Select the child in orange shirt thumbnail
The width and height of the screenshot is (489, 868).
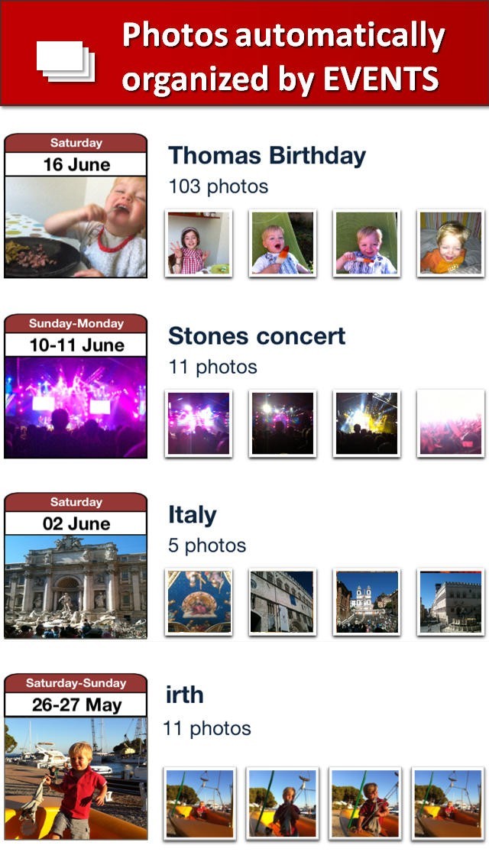tap(451, 243)
